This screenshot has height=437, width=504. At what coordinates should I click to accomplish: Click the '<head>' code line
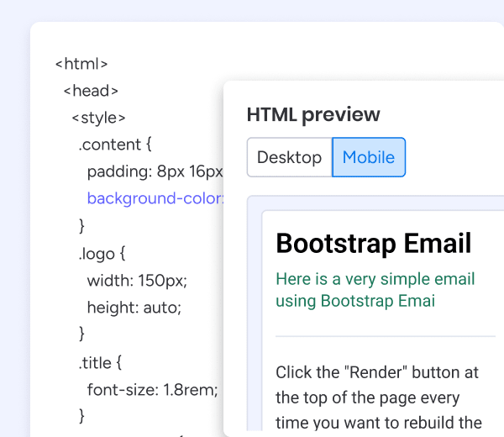[91, 91]
